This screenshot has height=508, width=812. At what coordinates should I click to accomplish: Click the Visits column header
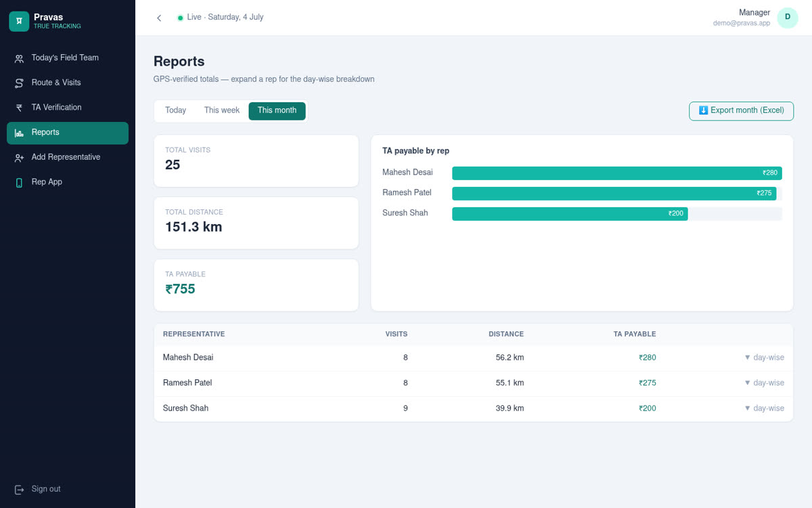click(x=397, y=334)
